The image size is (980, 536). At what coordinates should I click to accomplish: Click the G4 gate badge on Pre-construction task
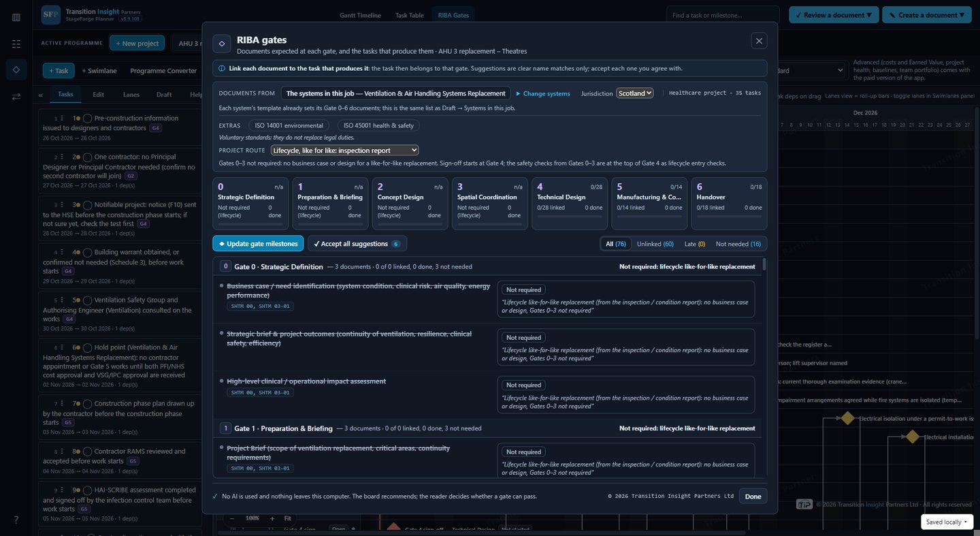pyautogui.click(x=155, y=128)
